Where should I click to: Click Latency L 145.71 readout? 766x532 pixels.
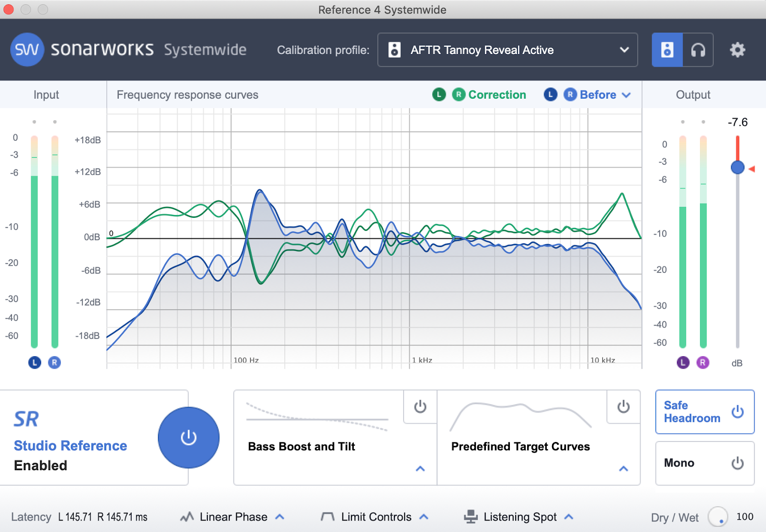(75, 517)
